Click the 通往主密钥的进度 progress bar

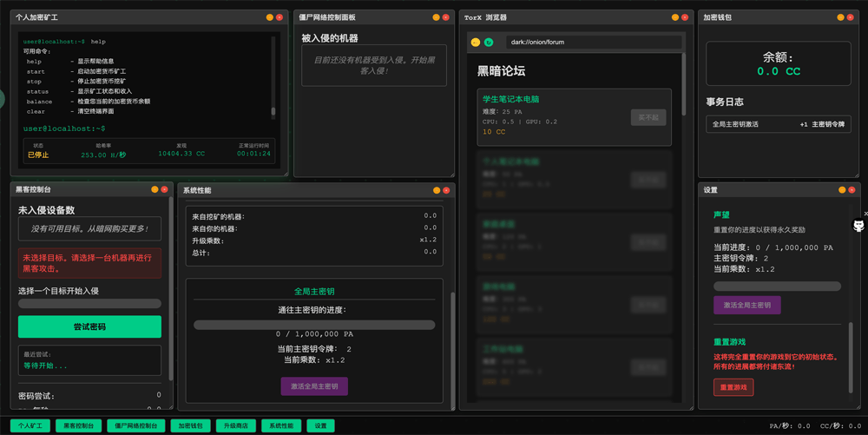point(314,325)
